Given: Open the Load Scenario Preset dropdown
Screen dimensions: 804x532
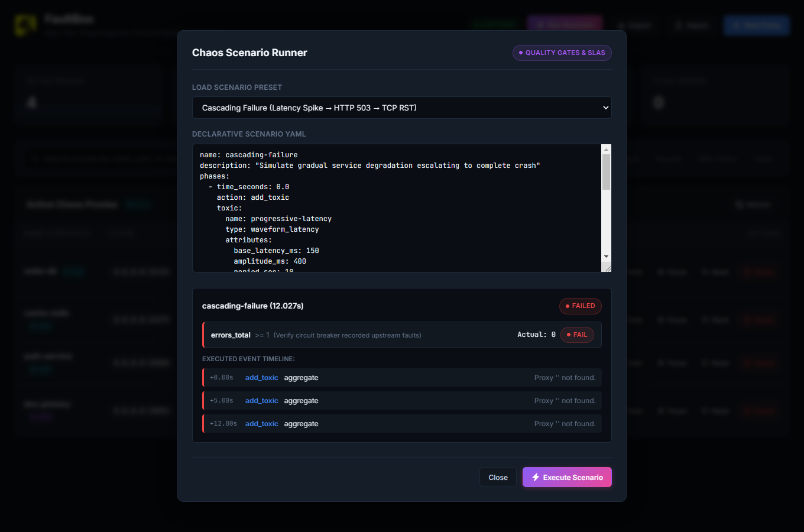Looking at the screenshot, I should click(402, 108).
